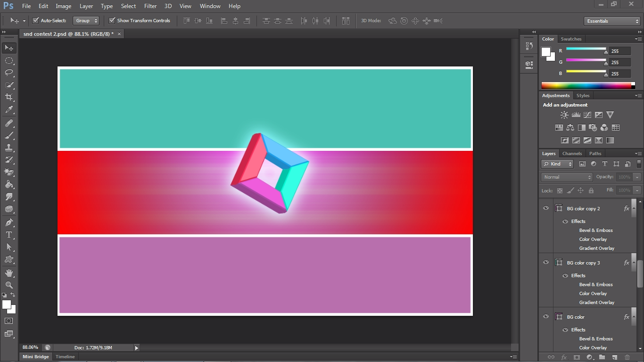This screenshot has width=644, height=362.
Task: Open the status bar info arrow
Action: coord(137,348)
